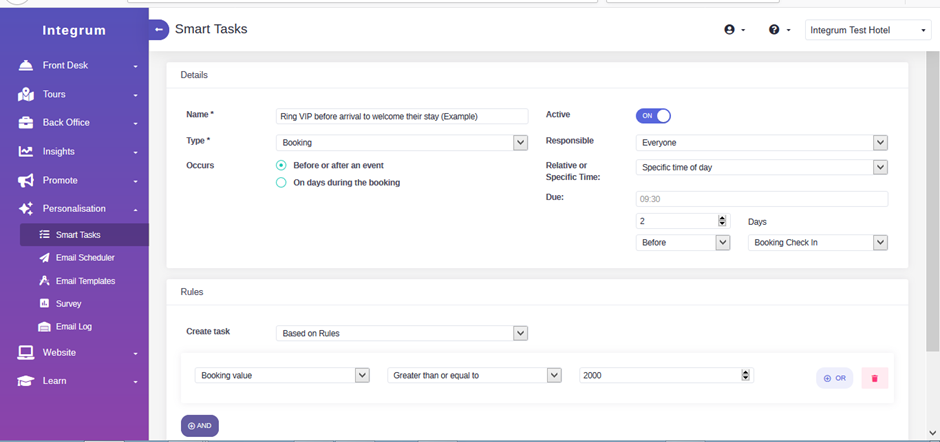
Task: Click the Insights chart icon
Action: pyautogui.click(x=26, y=152)
